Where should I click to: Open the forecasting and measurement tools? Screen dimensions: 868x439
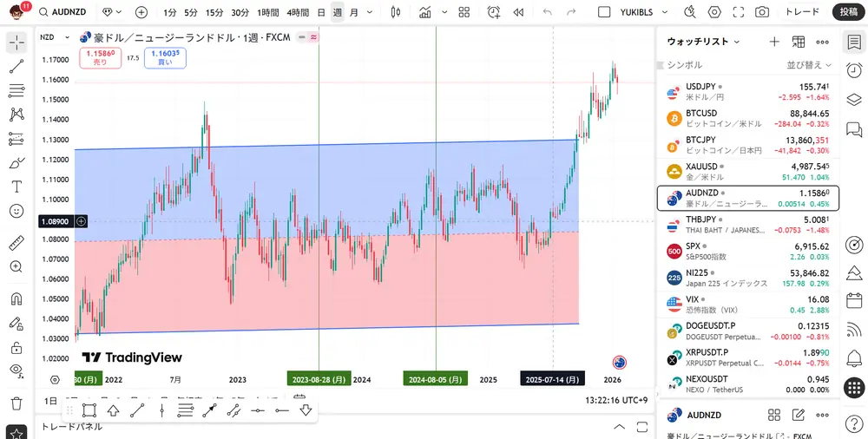16,139
